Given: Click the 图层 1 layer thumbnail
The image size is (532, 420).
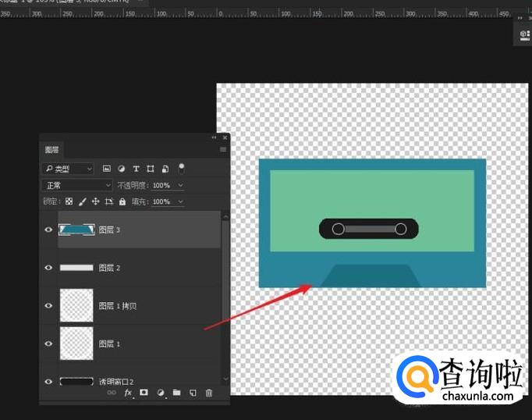Looking at the screenshot, I should 76,343.
